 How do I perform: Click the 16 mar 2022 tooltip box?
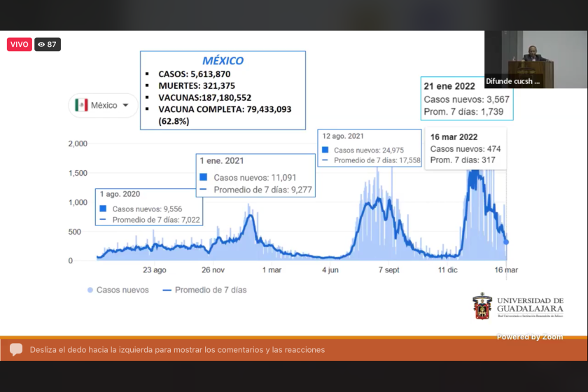click(465, 148)
